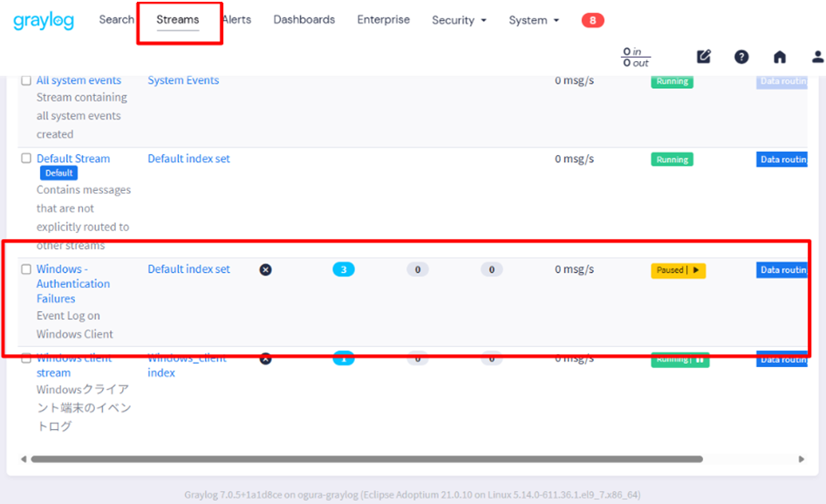
Task: Tick the Windows client stream checkbox
Action: click(26, 358)
